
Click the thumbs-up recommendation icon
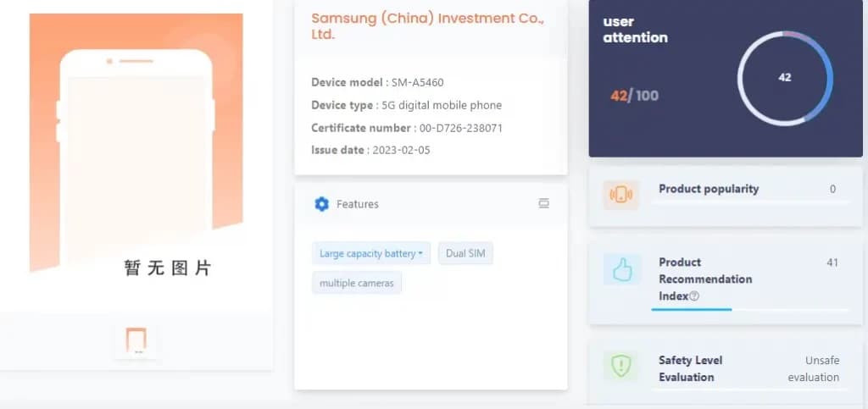pyautogui.click(x=622, y=270)
